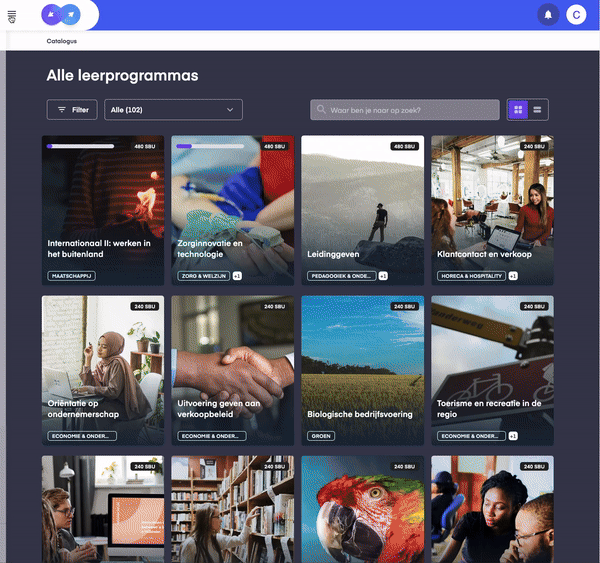Click the platform logo in header
Image resolution: width=600 pixels, height=563 pixels.
coord(61,15)
